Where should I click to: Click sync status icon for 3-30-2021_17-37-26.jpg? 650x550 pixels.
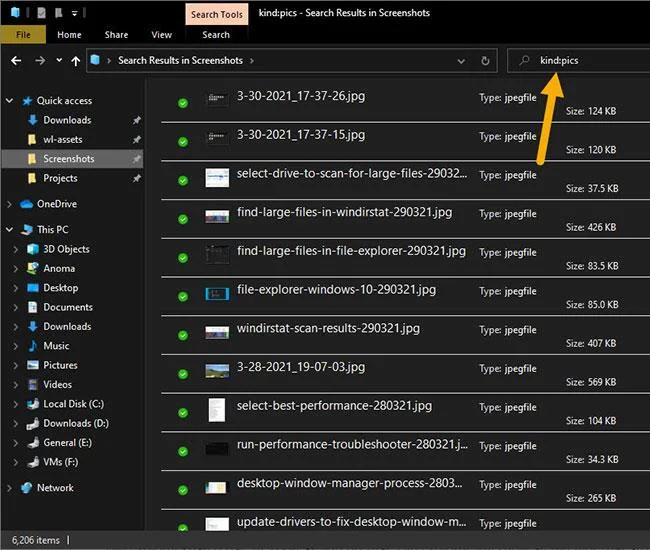point(183,103)
